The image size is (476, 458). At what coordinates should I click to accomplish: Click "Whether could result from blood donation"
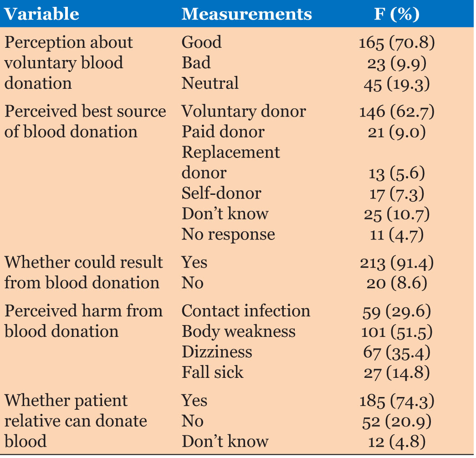click(x=83, y=273)
